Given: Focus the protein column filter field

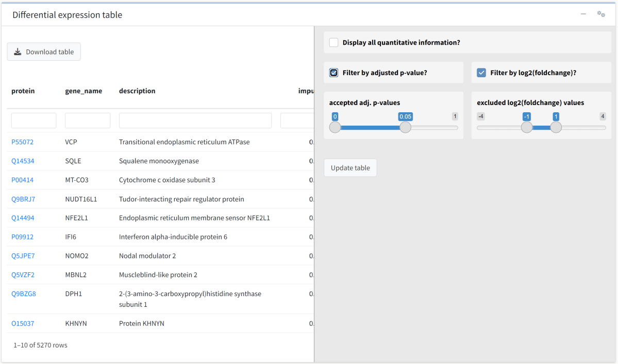Looking at the screenshot, I should pos(34,120).
